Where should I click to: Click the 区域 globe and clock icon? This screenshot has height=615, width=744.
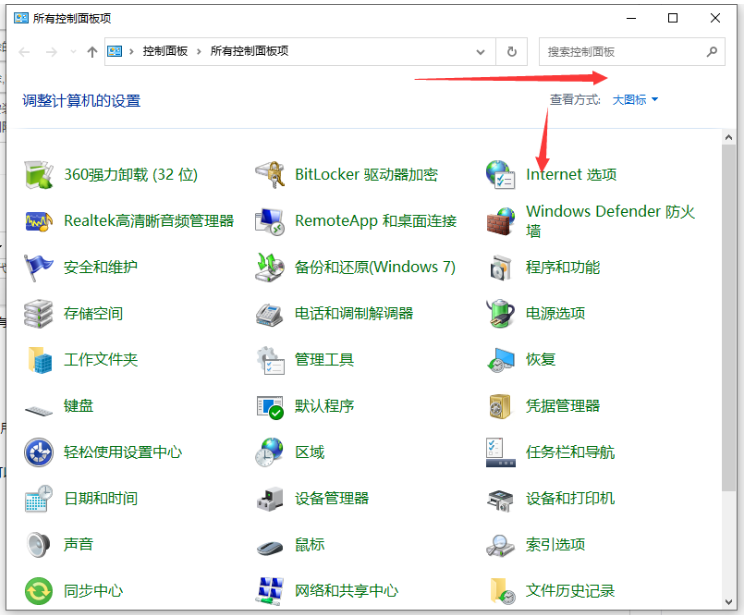click(270, 452)
